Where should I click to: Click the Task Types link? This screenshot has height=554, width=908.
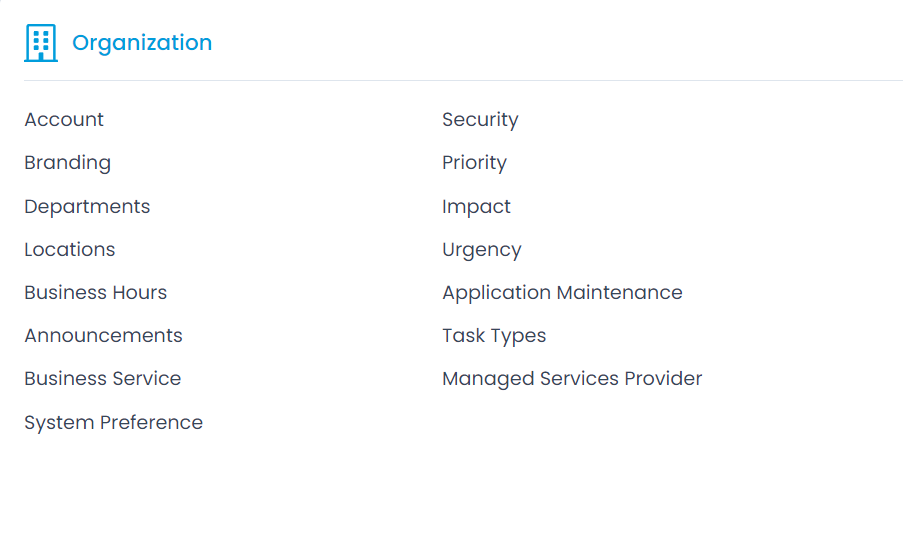494,336
